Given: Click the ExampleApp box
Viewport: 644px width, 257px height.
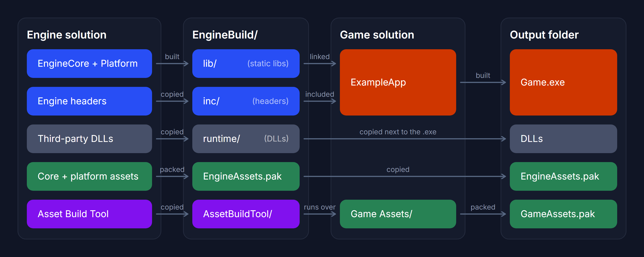Looking at the screenshot, I should click(x=398, y=82).
